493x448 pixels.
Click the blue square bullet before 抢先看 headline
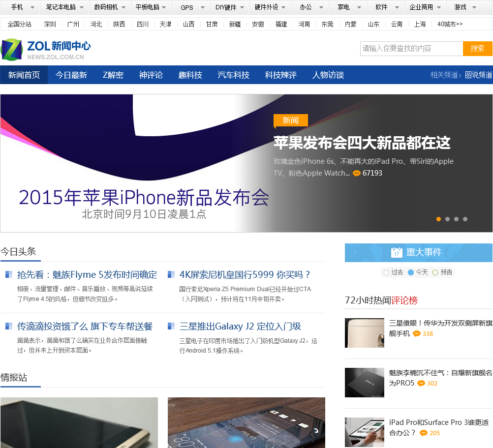click(x=9, y=274)
